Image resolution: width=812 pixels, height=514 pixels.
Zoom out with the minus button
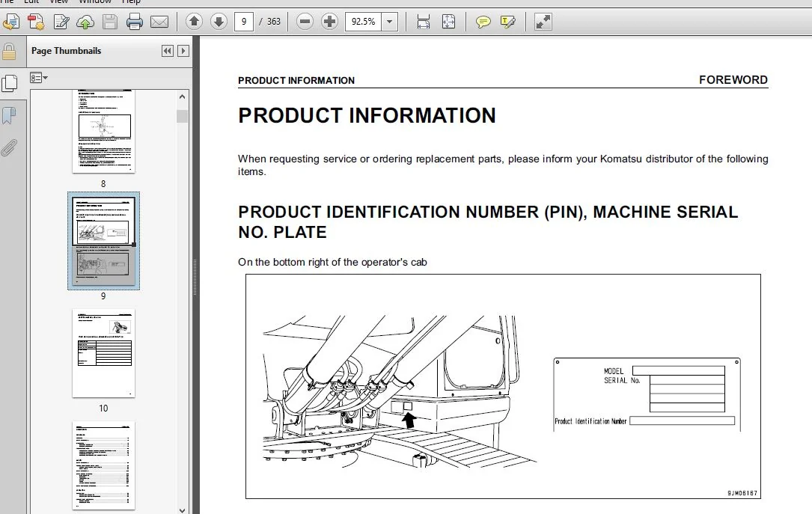(x=305, y=21)
